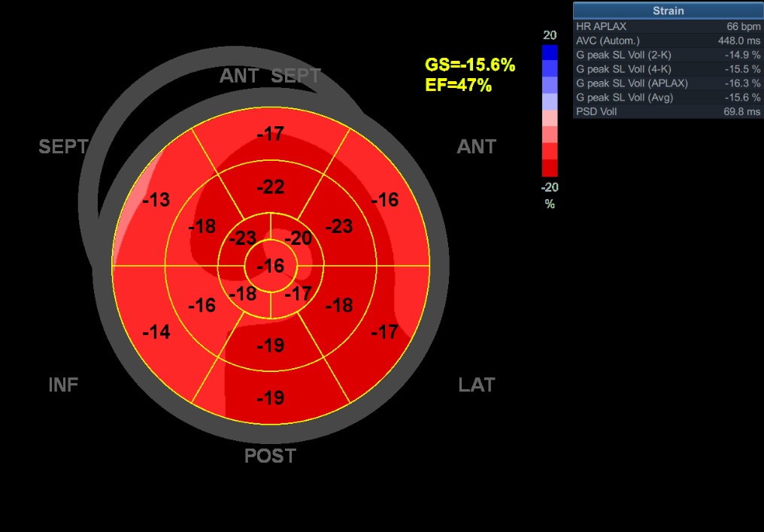Click the yellow GS=-15.6% readout
Image resolution: width=764 pixels, height=532 pixels.
point(470,65)
